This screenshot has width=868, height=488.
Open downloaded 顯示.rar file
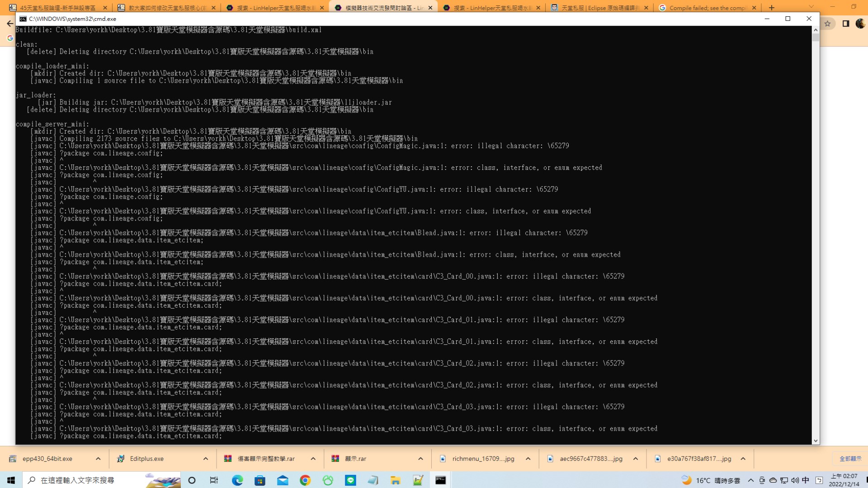[355, 459]
